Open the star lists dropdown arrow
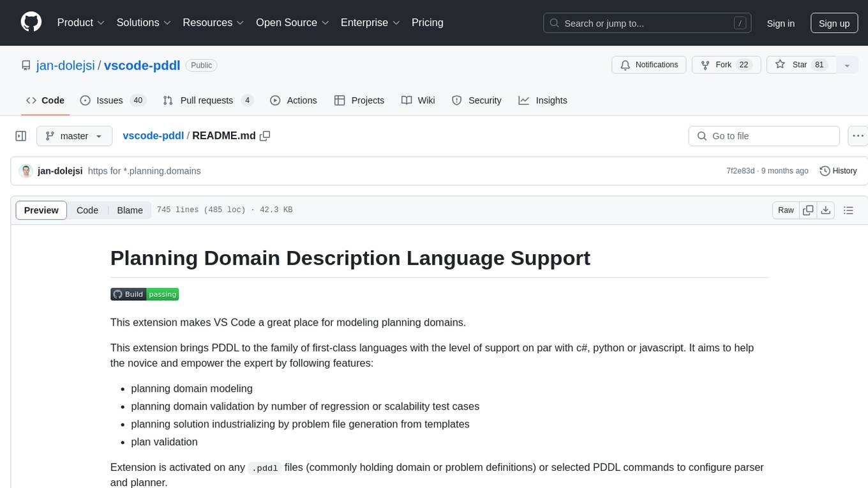The width and height of the screenshot is (868, 488). tap(847, 65)
